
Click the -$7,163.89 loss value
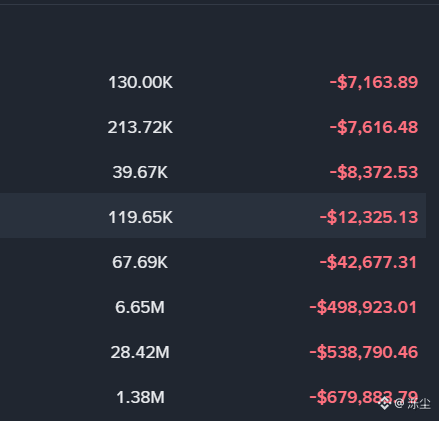tap(374, 82)
